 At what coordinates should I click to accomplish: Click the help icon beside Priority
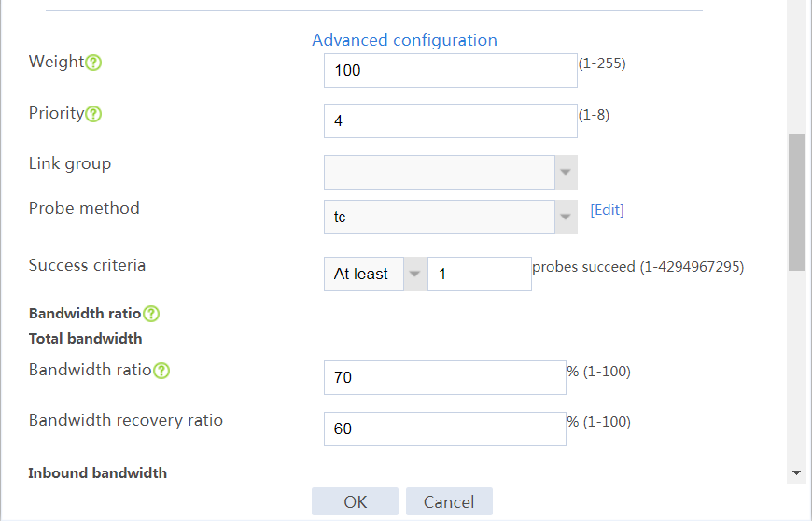click(93, 114)
